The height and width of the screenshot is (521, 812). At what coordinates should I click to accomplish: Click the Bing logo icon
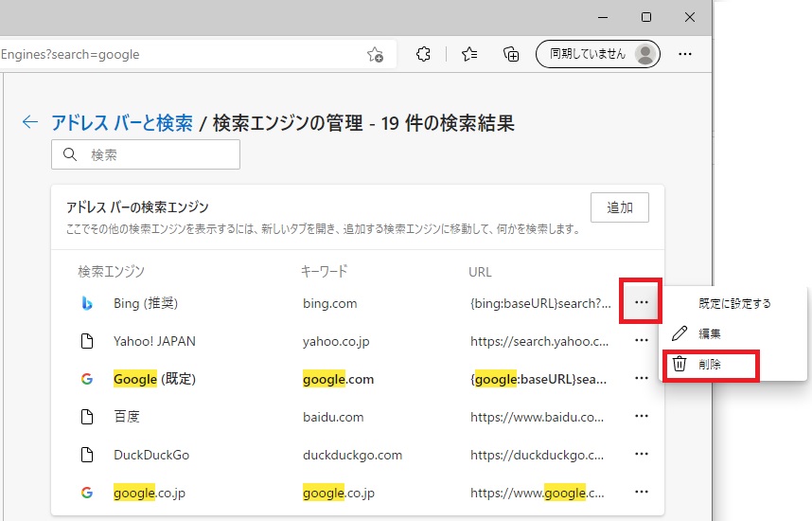(x=87, y=303)
